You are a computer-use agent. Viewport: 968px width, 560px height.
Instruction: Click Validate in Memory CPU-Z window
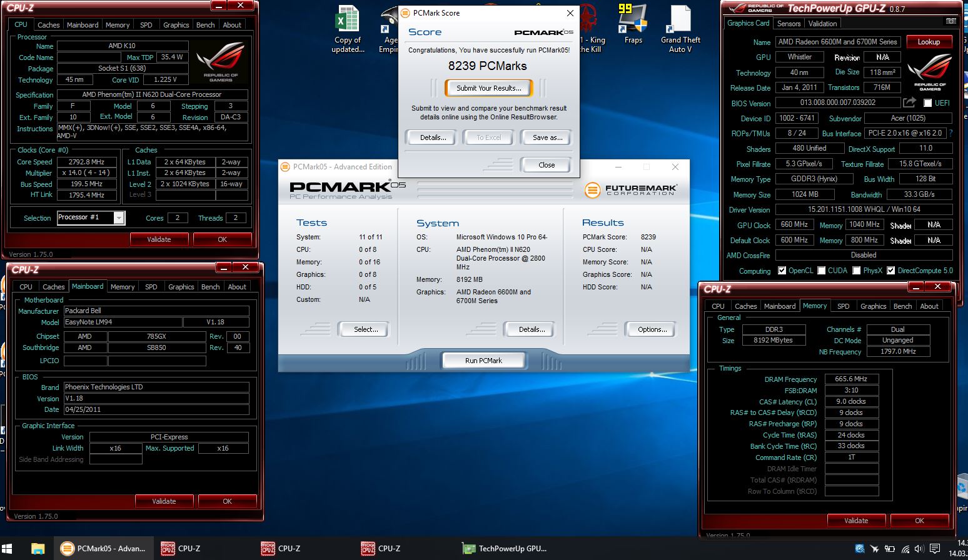point(856,521)
